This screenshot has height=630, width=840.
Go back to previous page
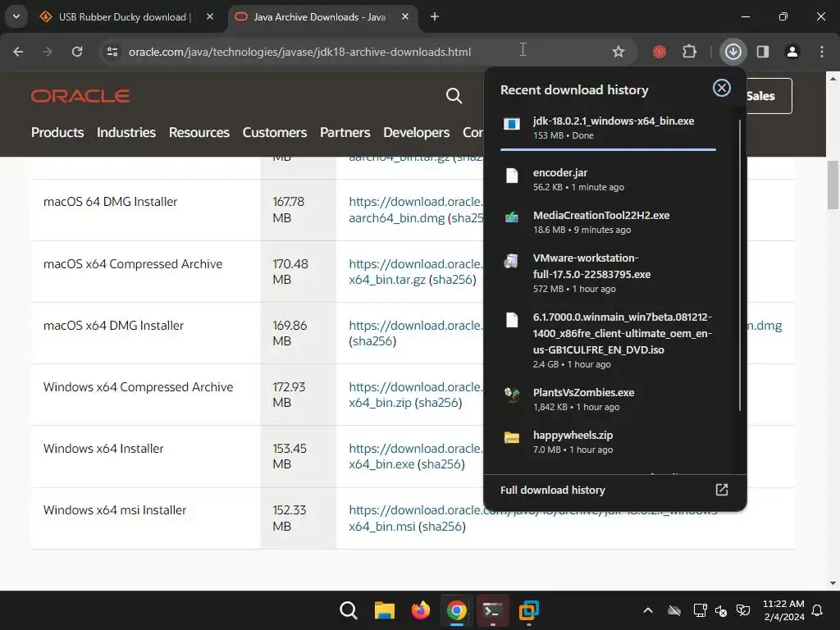pos(18,52)
